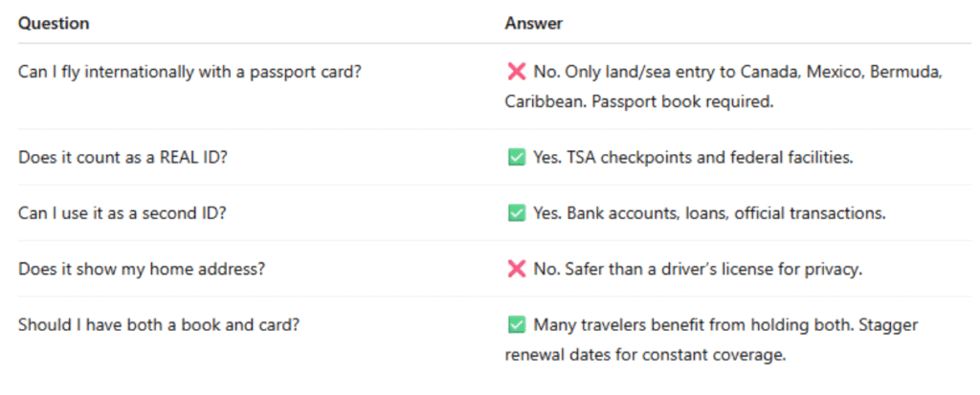
Task: Click 'Yes. Bank accounts, loans, official transactions.' answer
Action: [709, 213]
